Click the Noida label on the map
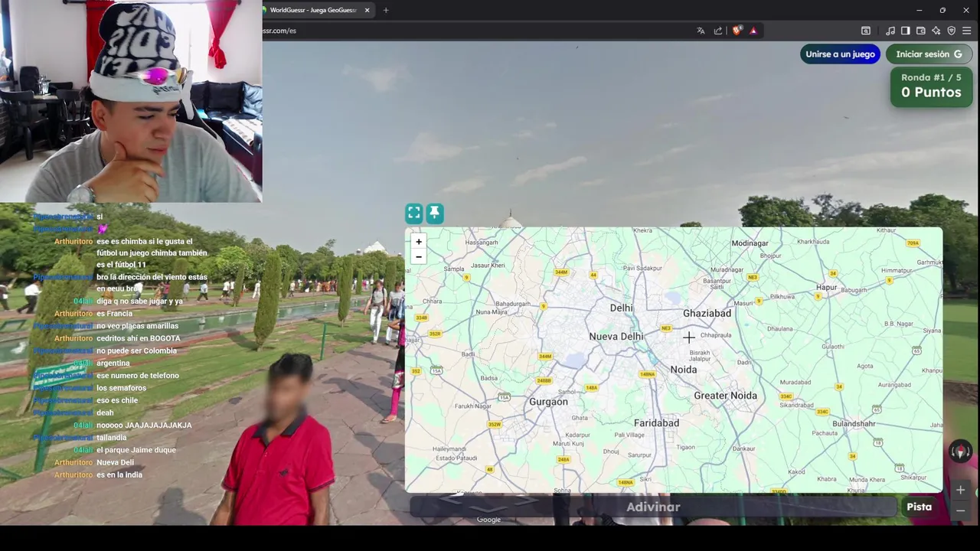 (x=684, y=370)
